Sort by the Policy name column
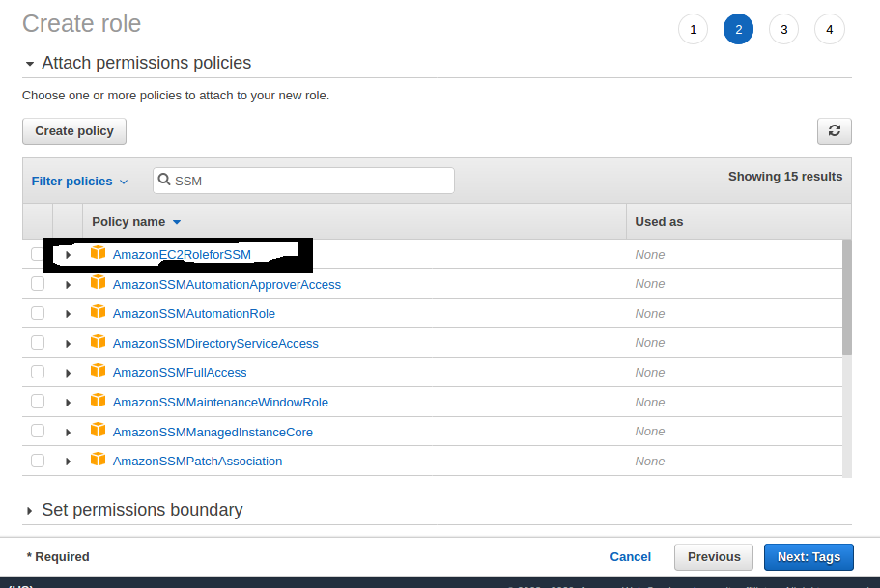 (x=136, y=222)
